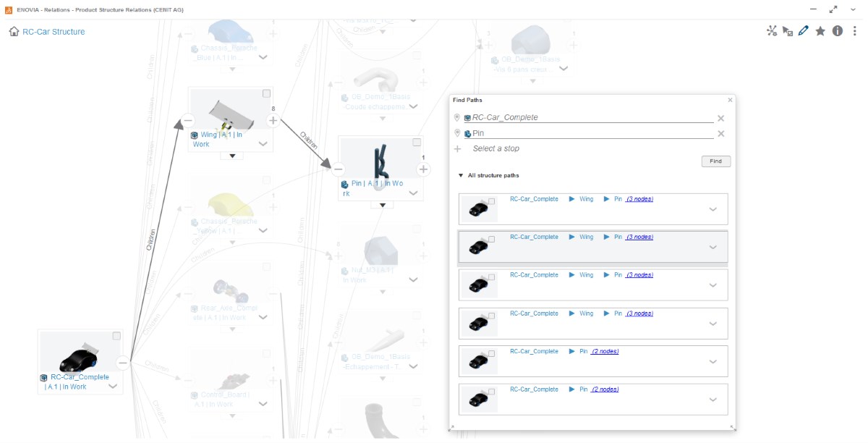The width and height of the screenshot is (868, 443).
Task: Collapse children of the RC-Car_Complete node
Action: (x=123, y=363)
